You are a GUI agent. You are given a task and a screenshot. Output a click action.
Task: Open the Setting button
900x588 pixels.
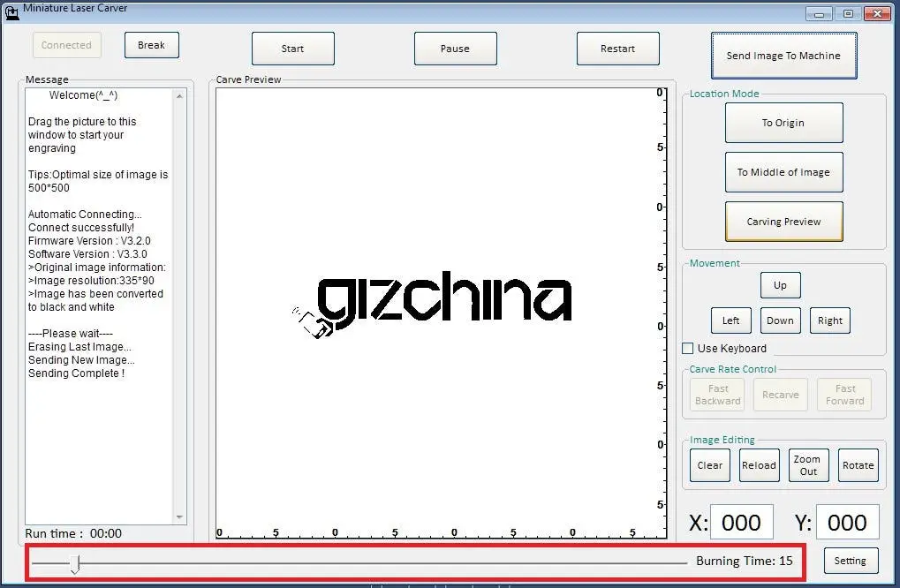click(851, 561)
